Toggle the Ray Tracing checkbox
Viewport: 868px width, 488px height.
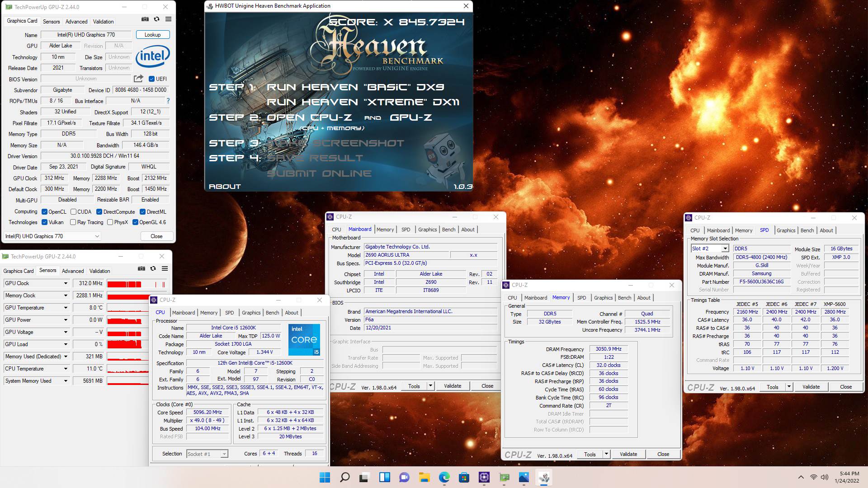[x=73, y=222]
